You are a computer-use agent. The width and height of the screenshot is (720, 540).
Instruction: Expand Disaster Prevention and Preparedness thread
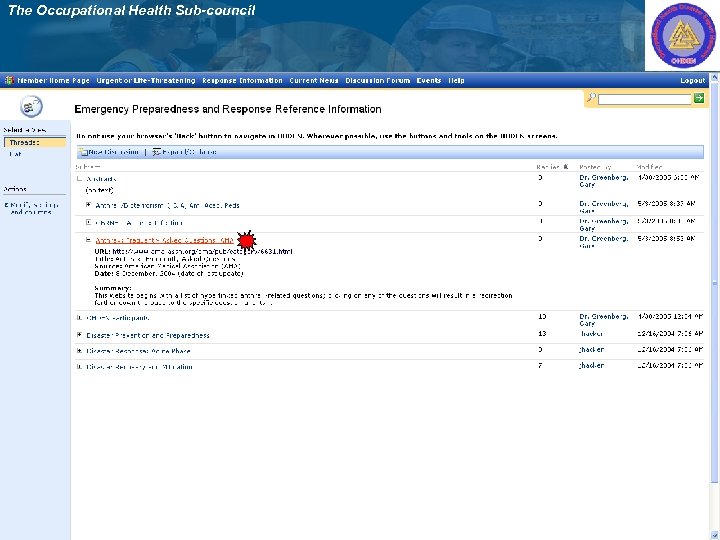(x=79, y=335)
